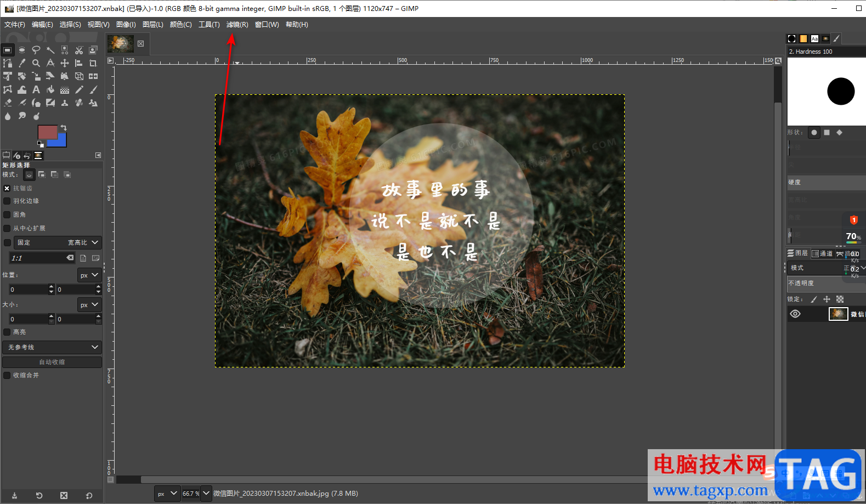
Task: Open the tool options panel configuration menu
Action: 98,155
